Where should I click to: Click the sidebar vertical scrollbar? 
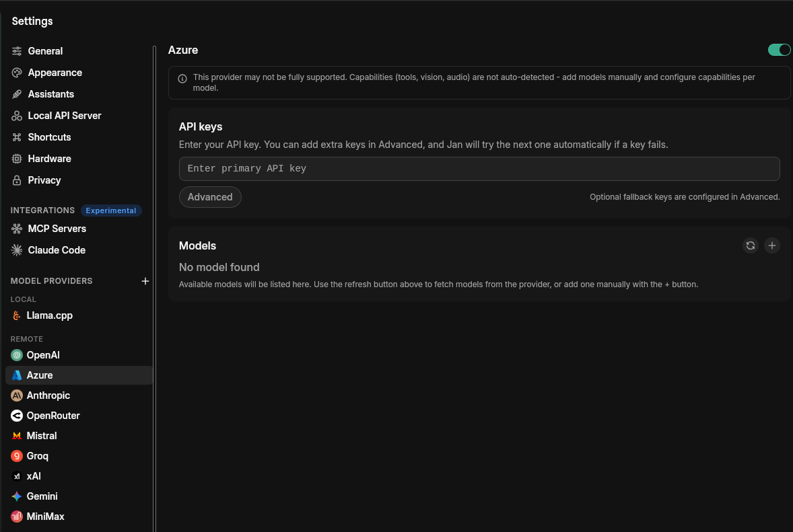pyautogui.click(x=154, y=288)
